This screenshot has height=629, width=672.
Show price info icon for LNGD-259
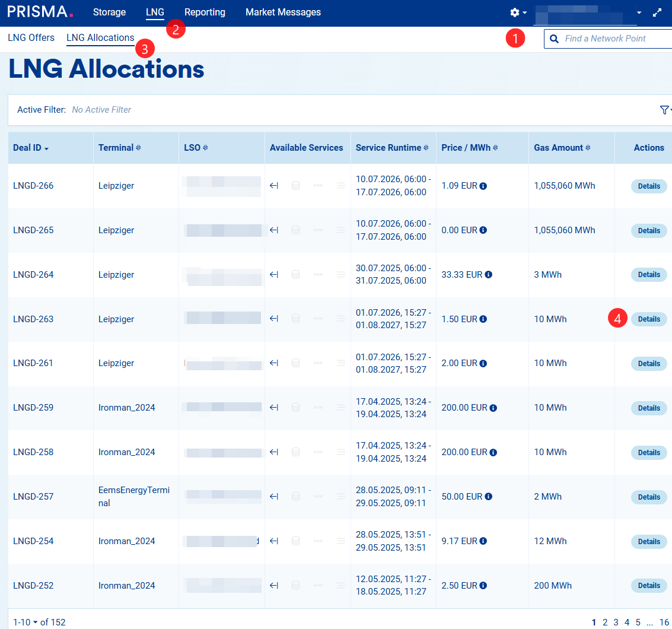[493, 408]
